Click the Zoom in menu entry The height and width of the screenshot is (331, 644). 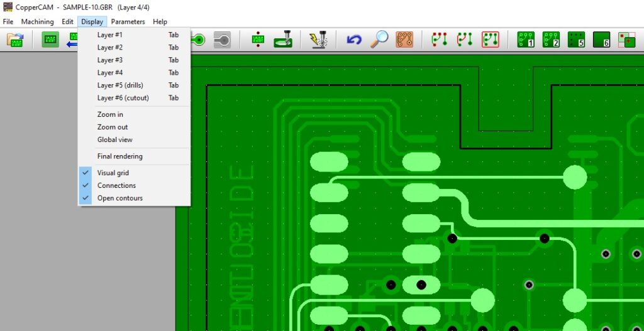pyautogui.click(x=110, y=114)
